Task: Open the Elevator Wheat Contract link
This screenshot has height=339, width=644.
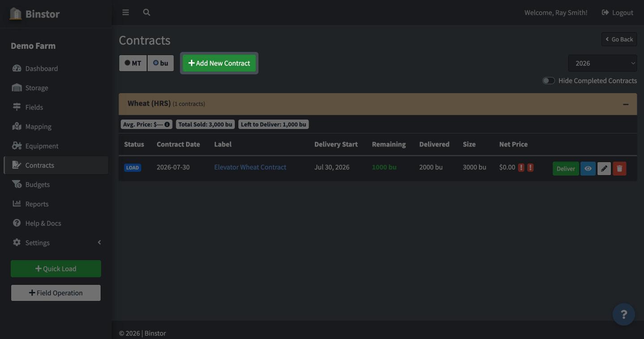Action: 250,167
